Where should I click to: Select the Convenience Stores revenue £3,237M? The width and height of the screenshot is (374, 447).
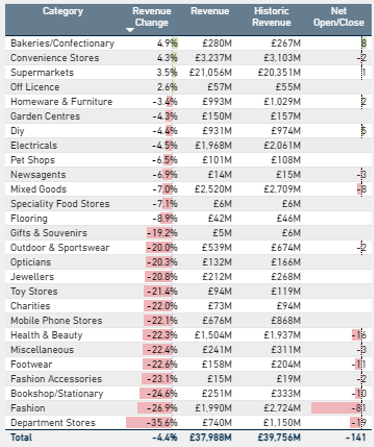213,58
